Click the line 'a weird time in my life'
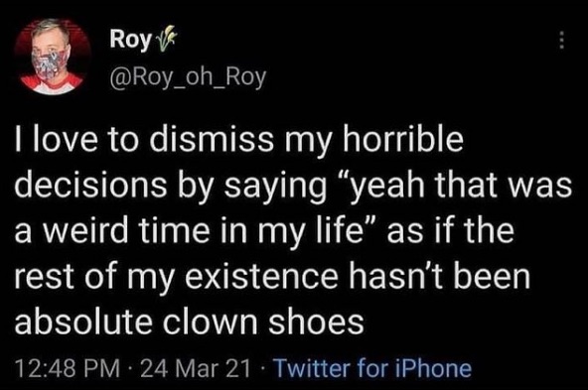 (264, 231)
